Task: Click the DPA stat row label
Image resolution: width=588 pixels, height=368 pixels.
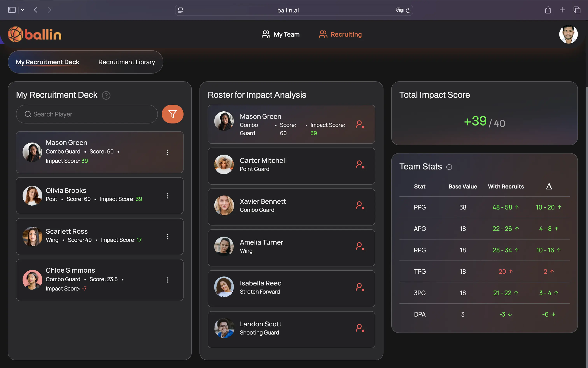Action: click(x=420, y=314)
